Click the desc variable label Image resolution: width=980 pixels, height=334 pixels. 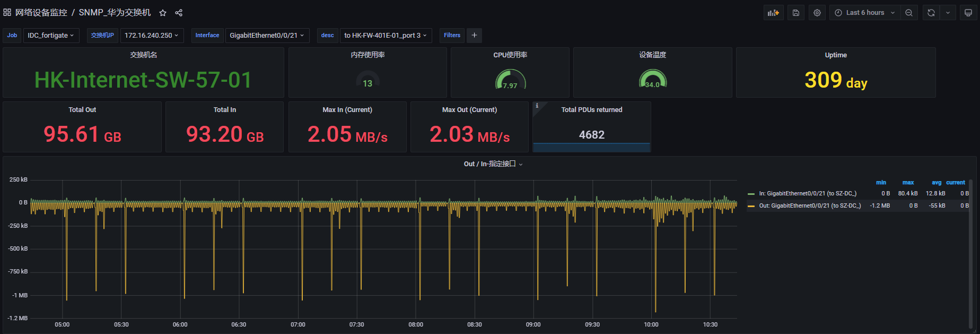(328, 35)
